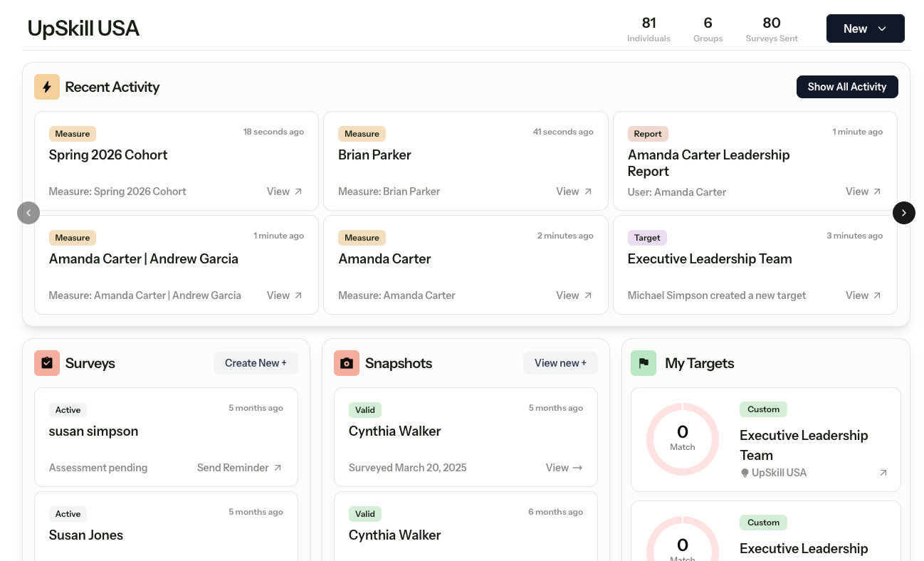924x561 pixels.
Task: Go to next recent activity page arrow
Action: click(x=904, y=213)
